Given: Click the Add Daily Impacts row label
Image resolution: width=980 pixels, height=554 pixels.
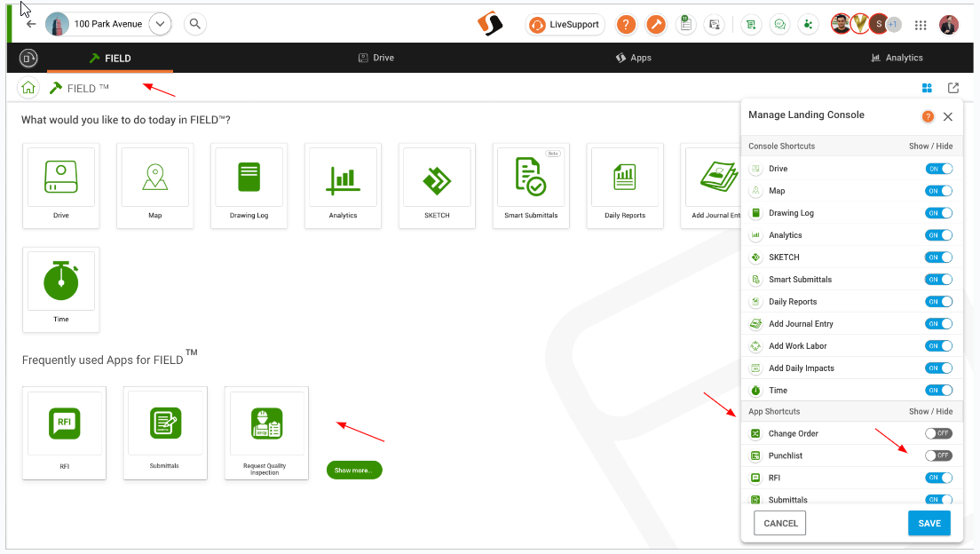Looking at the screenshot, I should point(802,368).
